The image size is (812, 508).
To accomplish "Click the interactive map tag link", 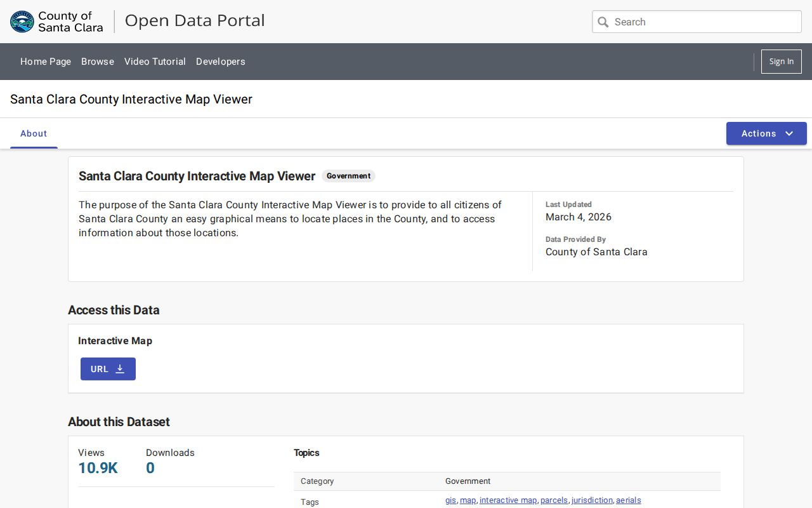I will (x=508, y=500).
